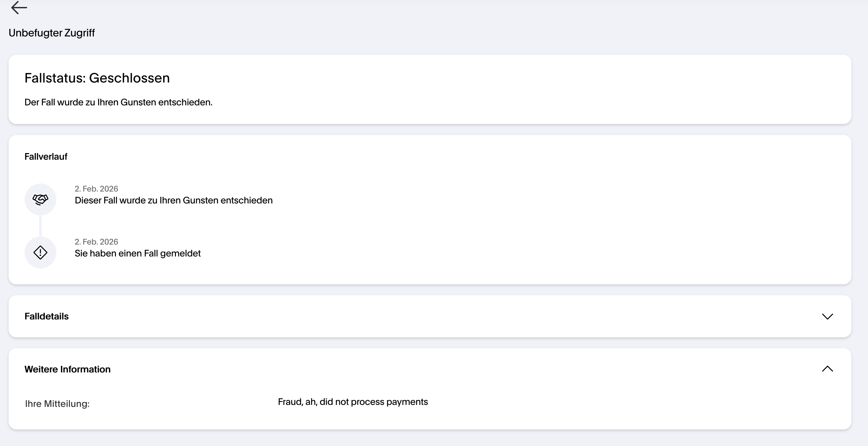Image resolution: width=868 pixels, height=446 pixels.
Task: Click the decision sentence under the Fallstatus heading
Action: pos(118,102)
